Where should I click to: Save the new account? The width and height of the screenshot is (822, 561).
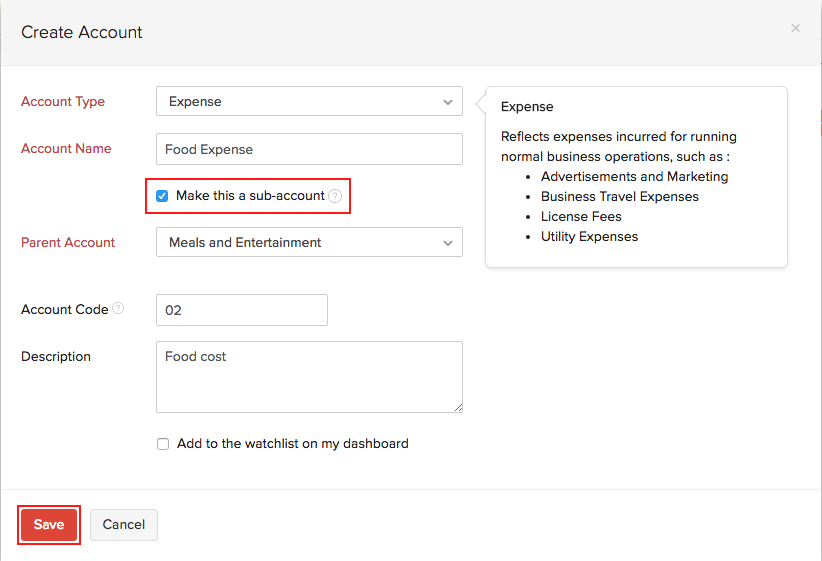point(49,524)
